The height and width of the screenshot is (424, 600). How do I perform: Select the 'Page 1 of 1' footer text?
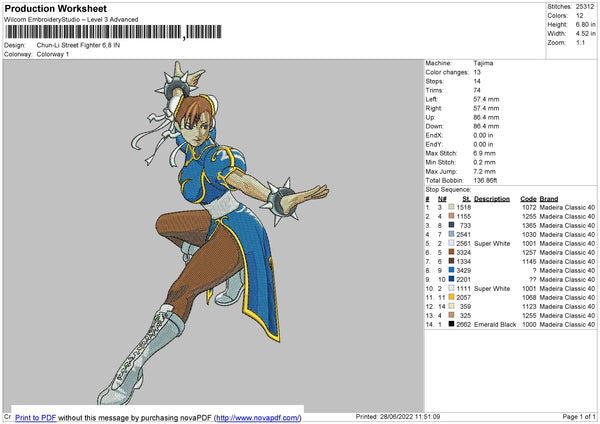click(x=579, y=417)
